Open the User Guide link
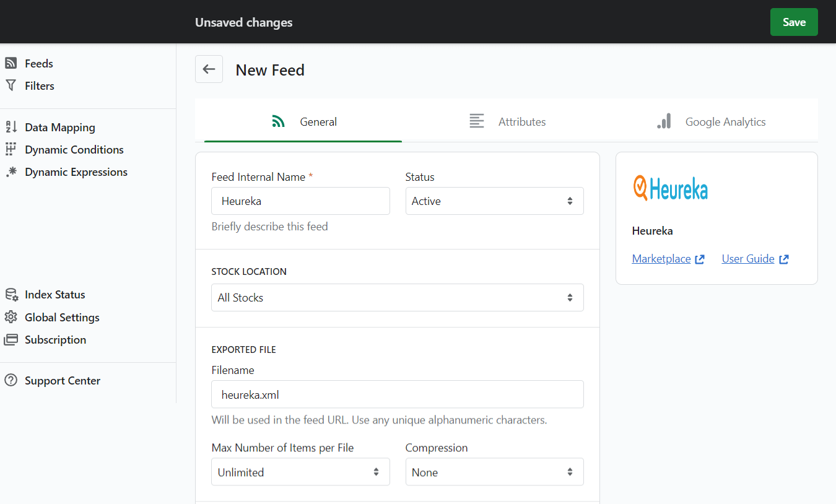836x504 pixels. click(x=748, y=259)
